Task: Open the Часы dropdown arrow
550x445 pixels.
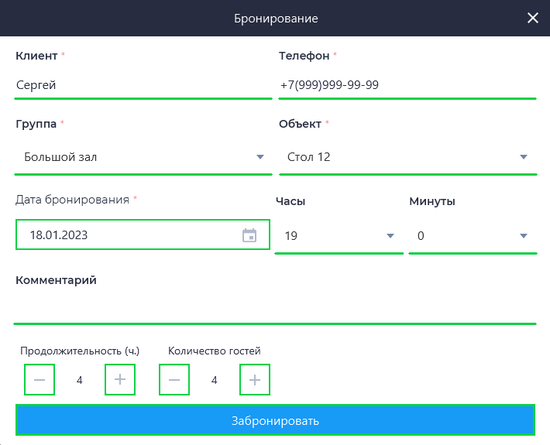Action: 390,236
